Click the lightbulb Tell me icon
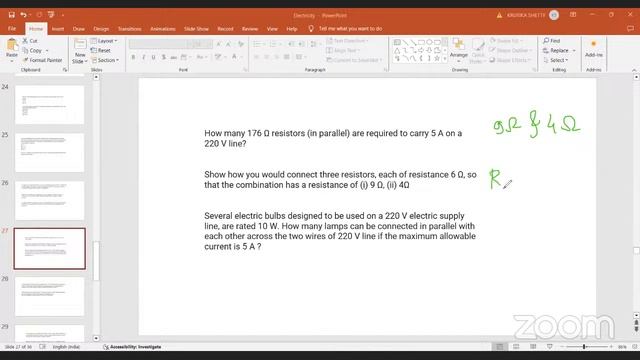Image resolution: width=640 pixels, height=360 pixels. pyautogui.click(x=311, y=29)
